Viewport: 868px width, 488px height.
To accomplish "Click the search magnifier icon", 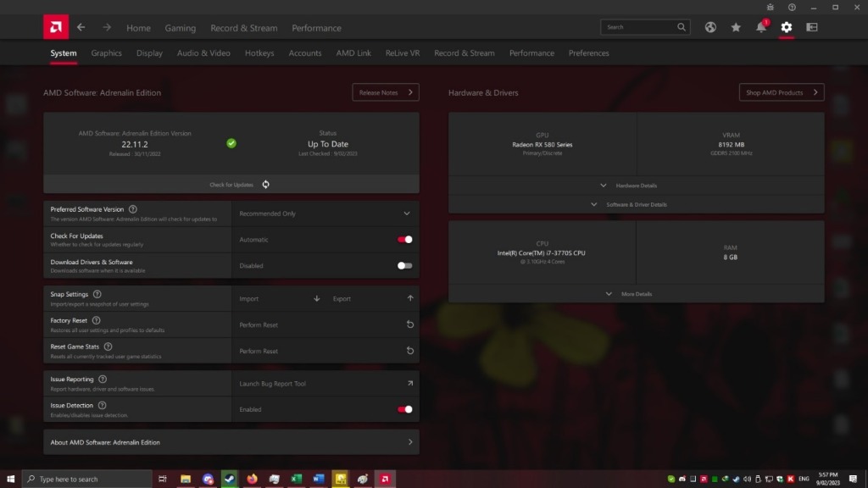I will pyautogui.click(x=682, y=27).
